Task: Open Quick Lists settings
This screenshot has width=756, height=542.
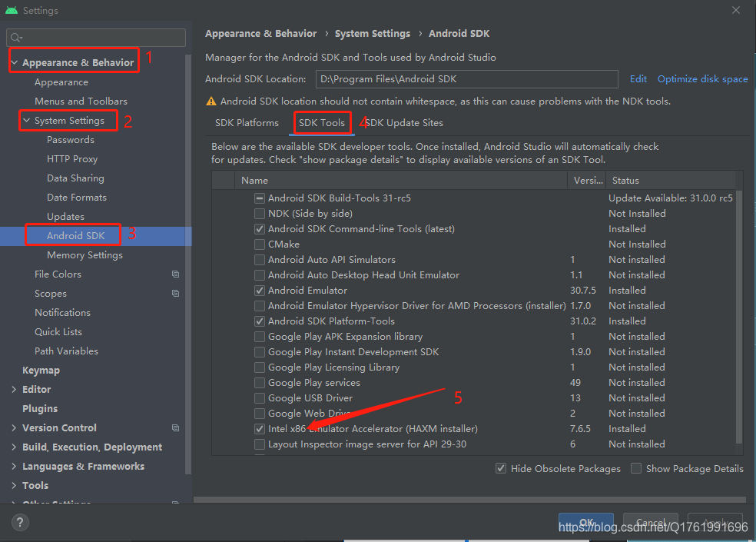Action: tap(58, 332)
